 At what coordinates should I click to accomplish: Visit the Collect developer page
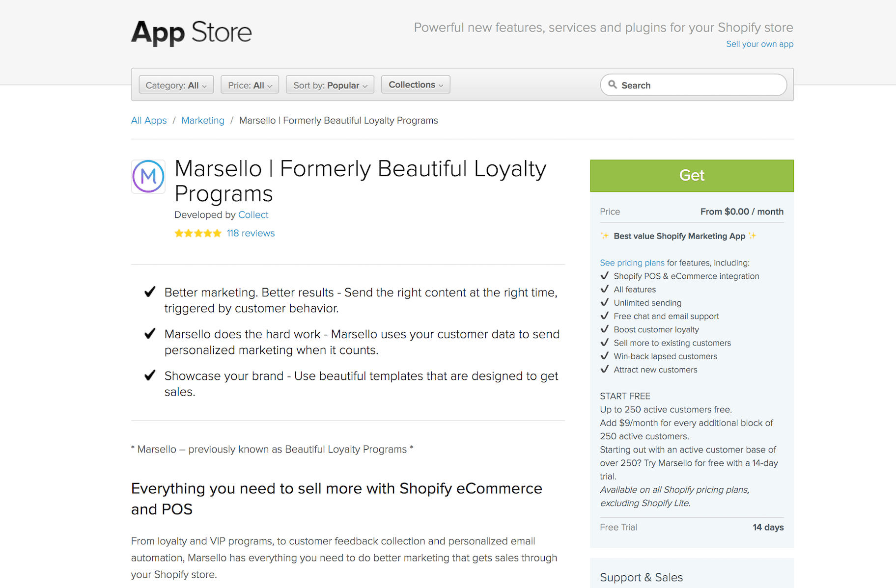click(253, 214)
